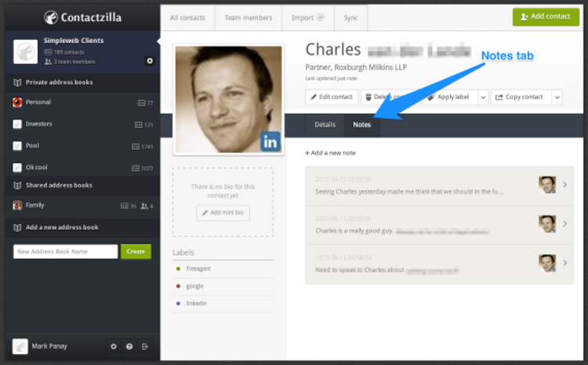588x365 pixels.
Task: Expand the Copy contact dropdown arrow
Action: tap(557, 97)
